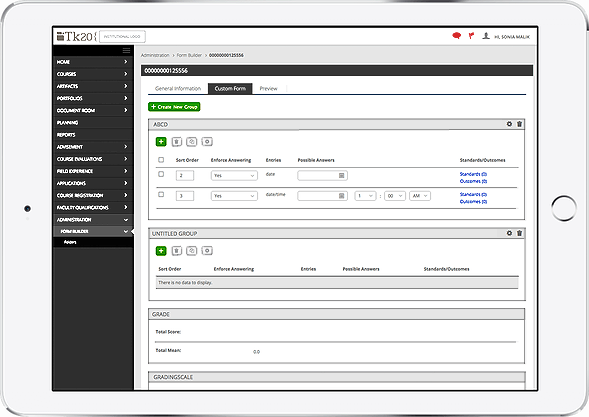Image resolution: width=589 pixels, height=417 pixels.
Task: Check the select-all checkbox in ABCD header row
Action: click(x=161, y=160)
